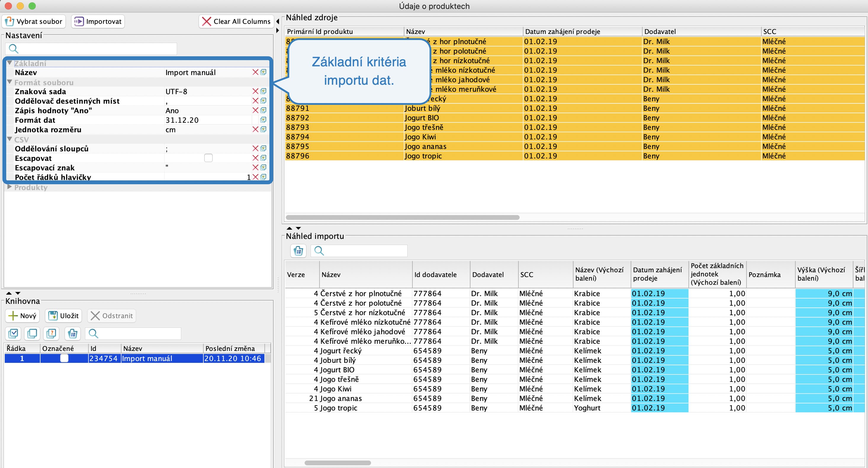This screenshot has width=868, height=468.
Task: Click copy icon in Zápis hodnoty "Ano" row
Action: point(263,110)
